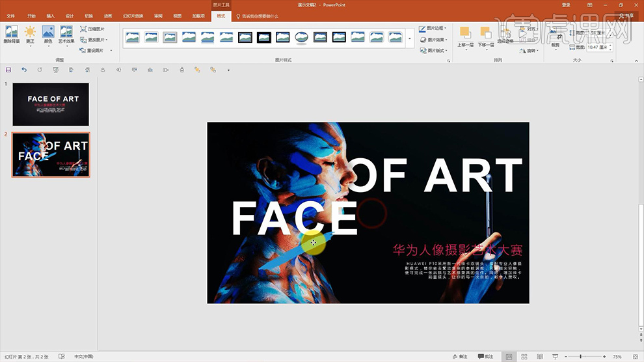644x362 pixels.
Task: Open dropdown arrow beside Reset Picture
Action: [111, 51]
